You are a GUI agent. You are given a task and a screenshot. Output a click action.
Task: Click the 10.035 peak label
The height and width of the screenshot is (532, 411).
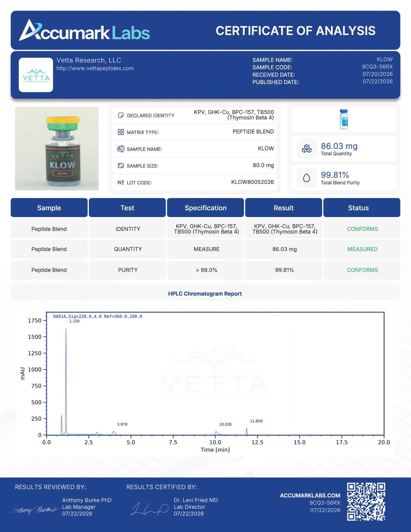click(x=226, y=424)
